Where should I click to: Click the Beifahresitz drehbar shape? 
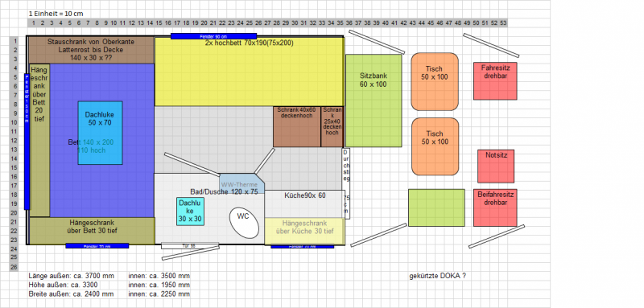[x=495, y=207]
